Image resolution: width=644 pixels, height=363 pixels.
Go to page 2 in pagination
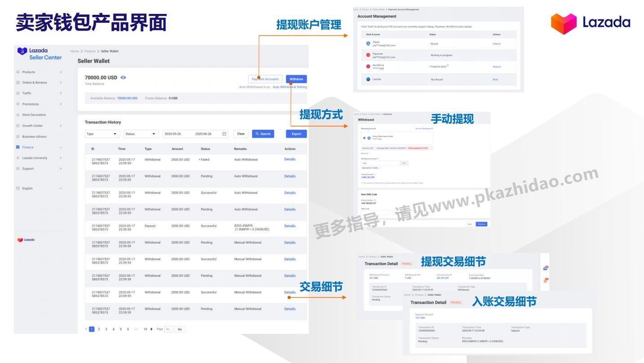point(99,329)
